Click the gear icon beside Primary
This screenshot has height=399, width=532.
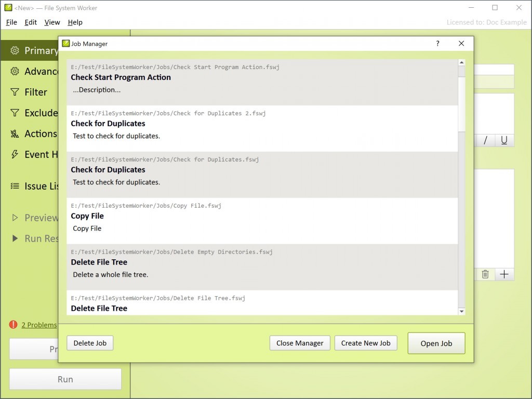pyautogui.click(x=15, y=50)
